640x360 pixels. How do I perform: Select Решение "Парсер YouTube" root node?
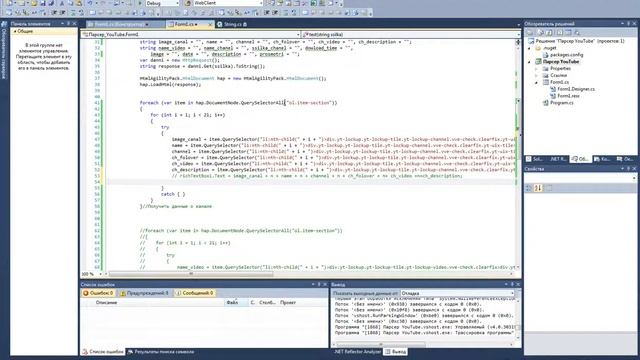click(x=580, y=41)
